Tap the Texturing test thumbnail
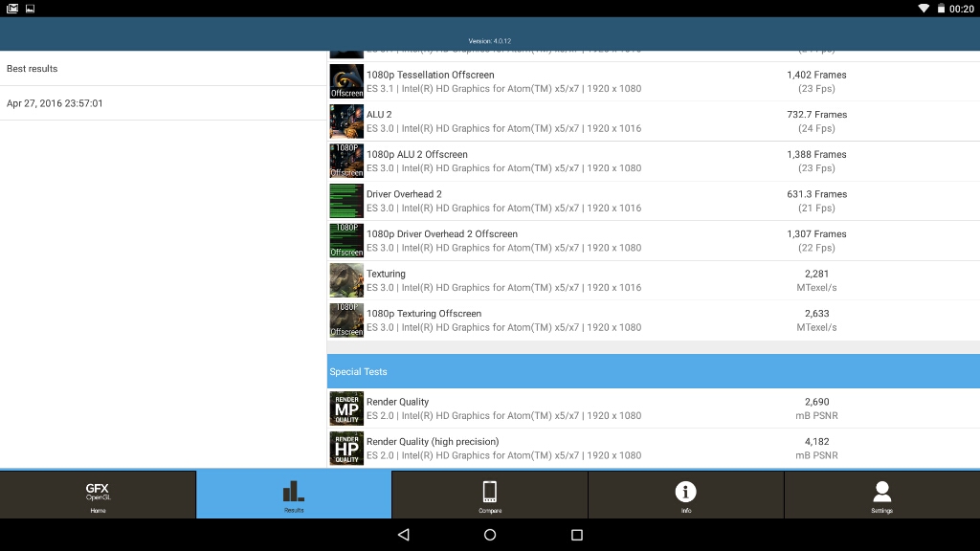The width and height of the screenshot is (980, 551). [346, 280]
